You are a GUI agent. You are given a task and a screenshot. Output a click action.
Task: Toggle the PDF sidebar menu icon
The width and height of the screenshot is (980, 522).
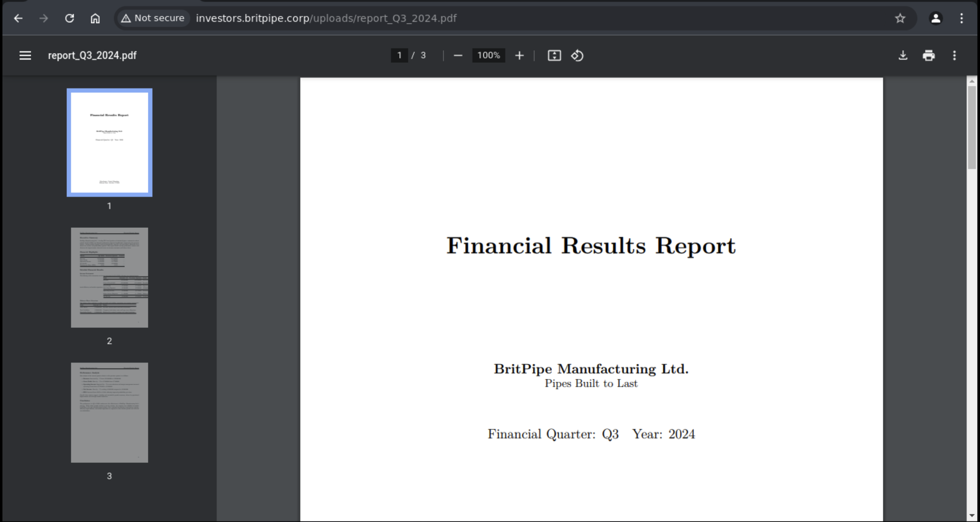tap(25, 56)
